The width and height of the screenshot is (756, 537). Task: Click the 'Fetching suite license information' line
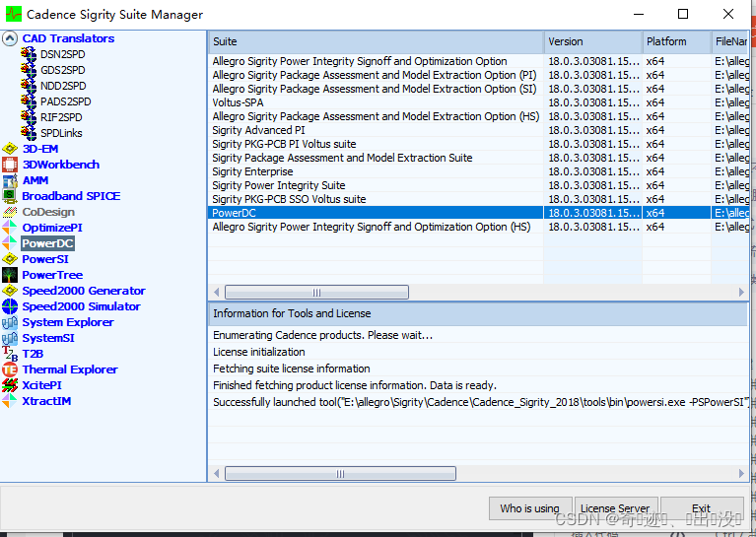pos(478,369)
